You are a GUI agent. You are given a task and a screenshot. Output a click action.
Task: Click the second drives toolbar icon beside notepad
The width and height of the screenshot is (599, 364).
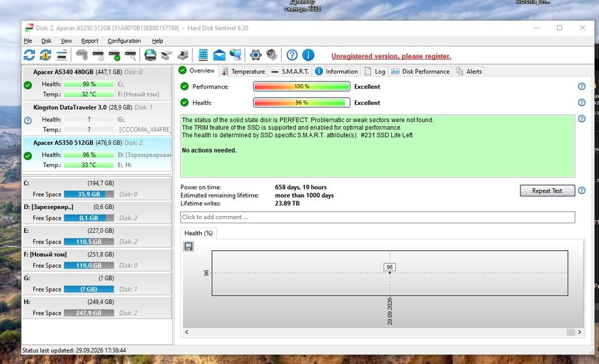(x=183, y=55)
